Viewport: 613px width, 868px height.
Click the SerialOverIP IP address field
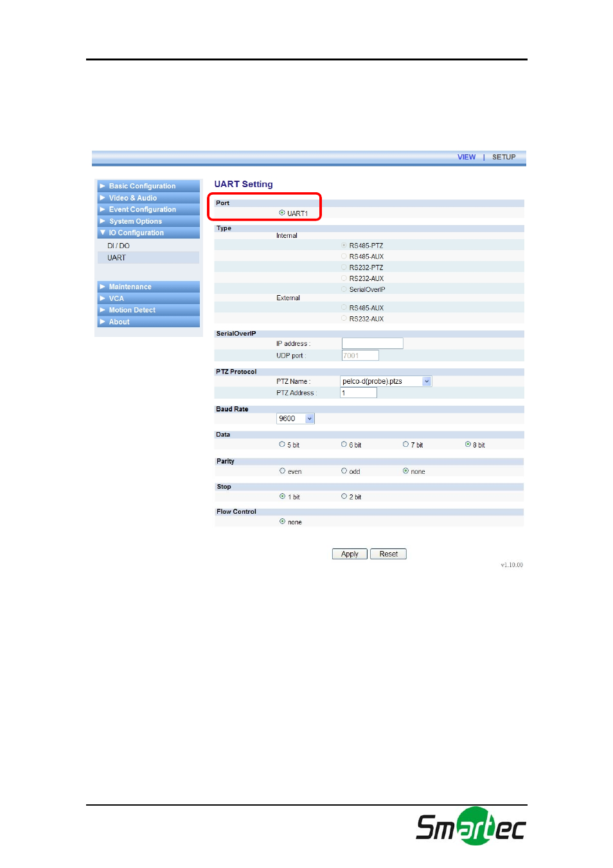373,343
